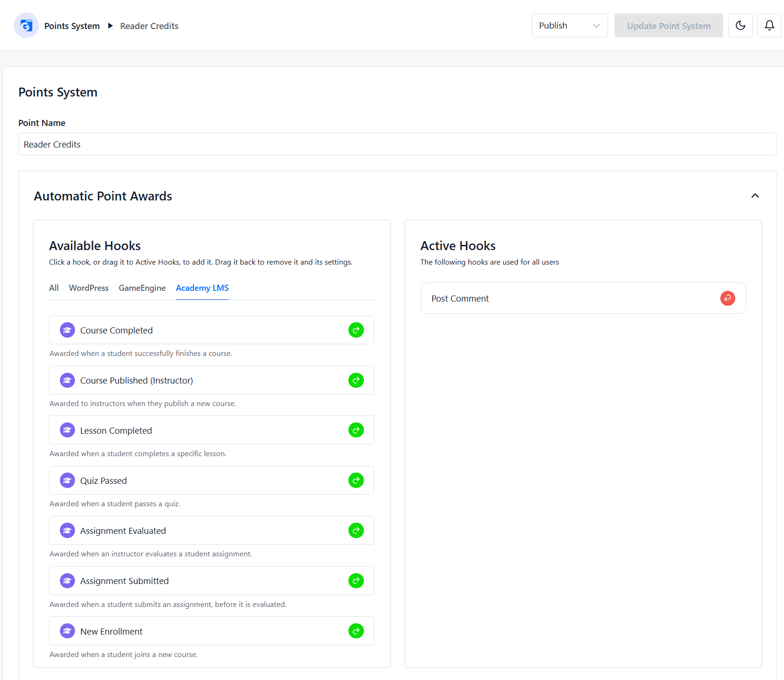The height and width of the screenshot is (680, 784).
Task: Click the Active Hooks heading
Action: tap(458, 246)
